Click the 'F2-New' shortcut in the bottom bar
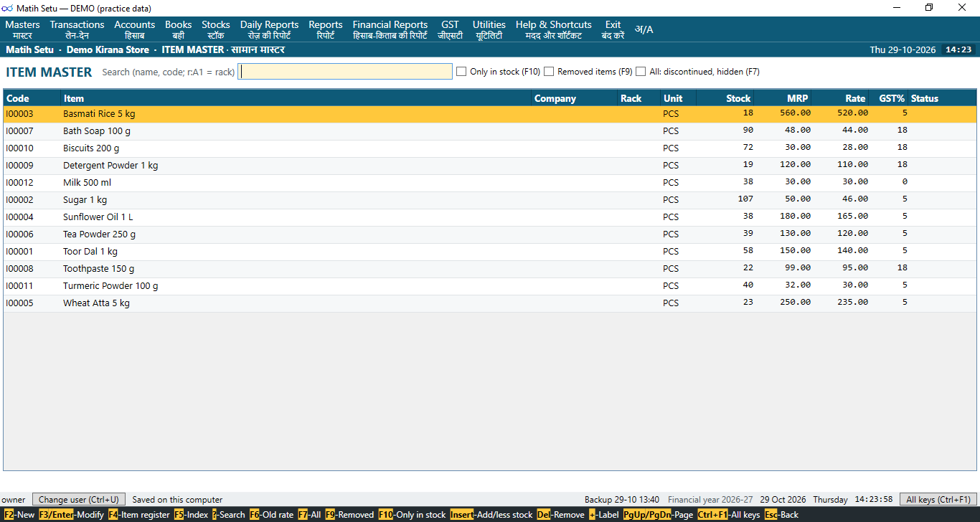The width and height of the screenshot is (980, 522). 19,515
